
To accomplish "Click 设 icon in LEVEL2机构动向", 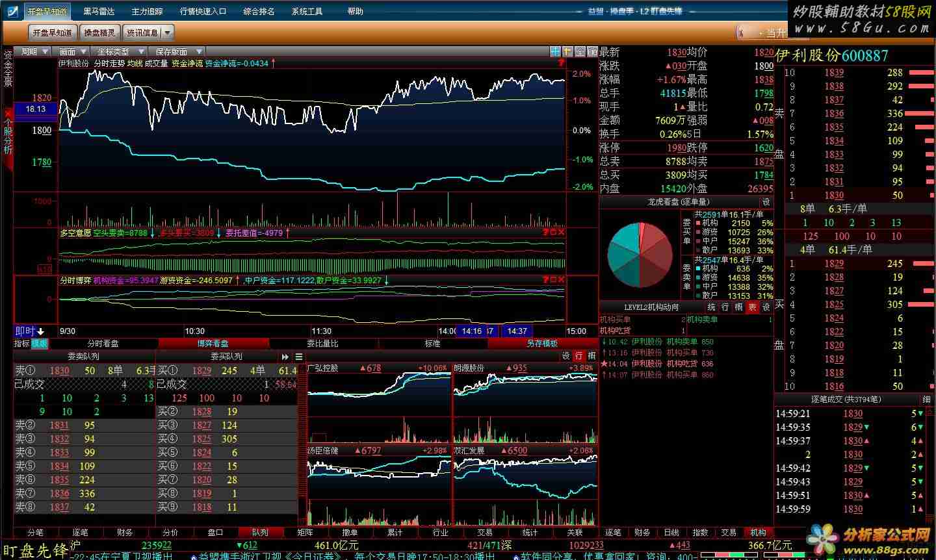I will click(x=766, y=307).
